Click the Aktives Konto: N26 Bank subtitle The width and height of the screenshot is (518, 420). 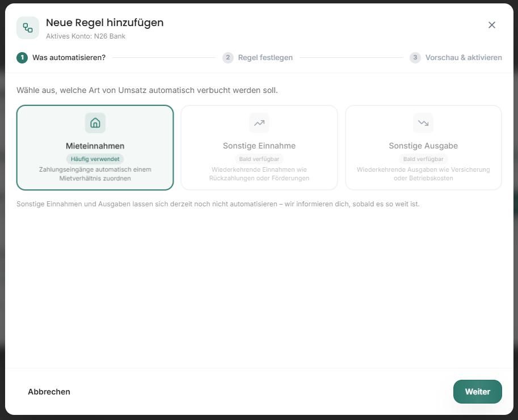tap(86, 36)
